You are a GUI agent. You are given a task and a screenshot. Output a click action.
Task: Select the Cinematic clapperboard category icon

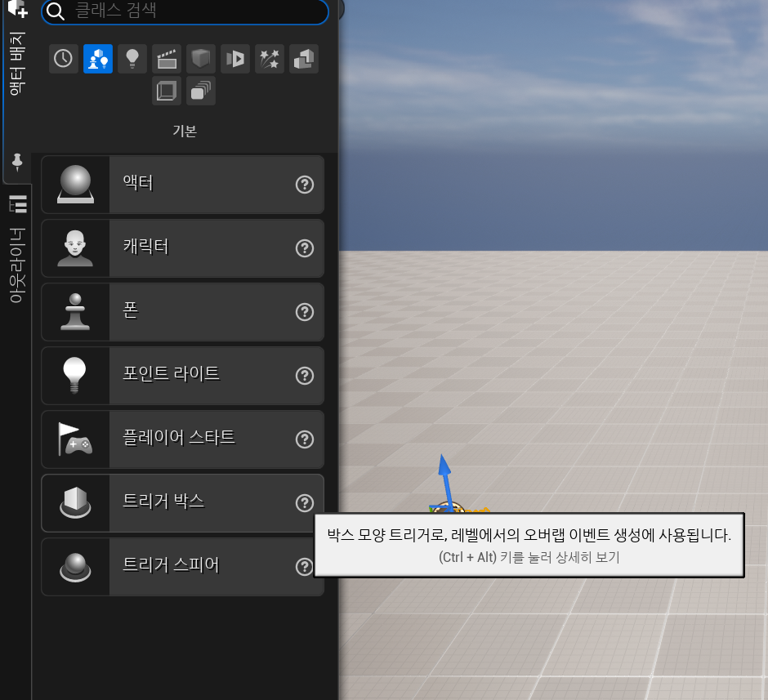tap(167, 59)
